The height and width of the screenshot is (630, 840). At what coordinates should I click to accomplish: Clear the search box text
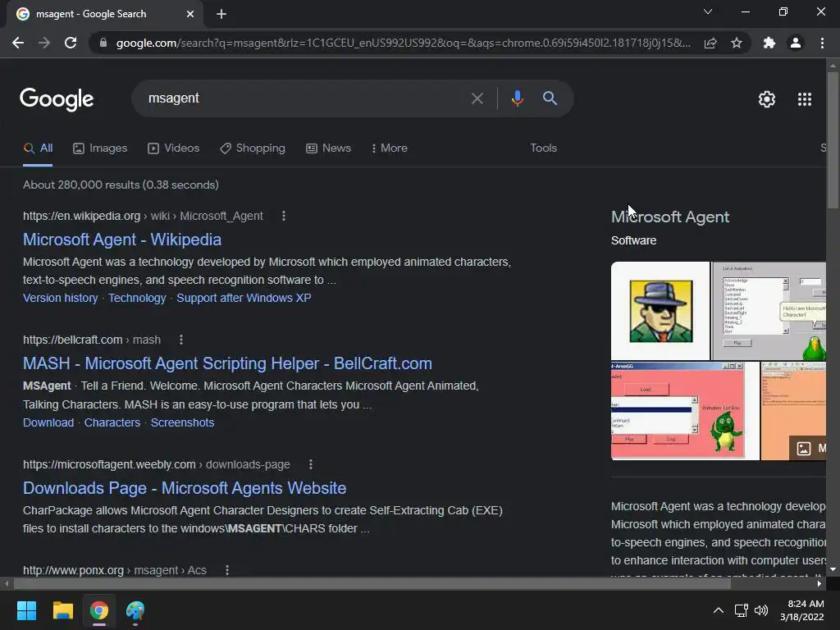pyautogui.click(x=477, y=98)
